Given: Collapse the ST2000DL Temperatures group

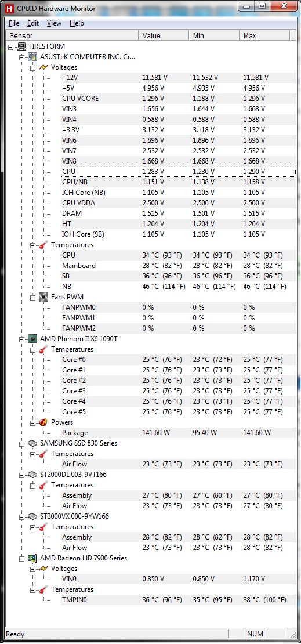Looking at the screenshot, I should (x=33, y=485).
